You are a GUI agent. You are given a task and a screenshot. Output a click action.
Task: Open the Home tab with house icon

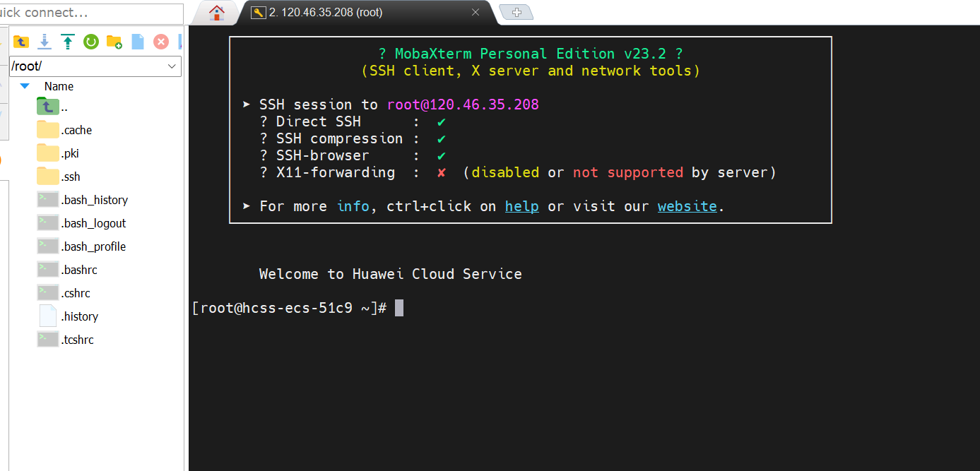[x=217, y=13]
